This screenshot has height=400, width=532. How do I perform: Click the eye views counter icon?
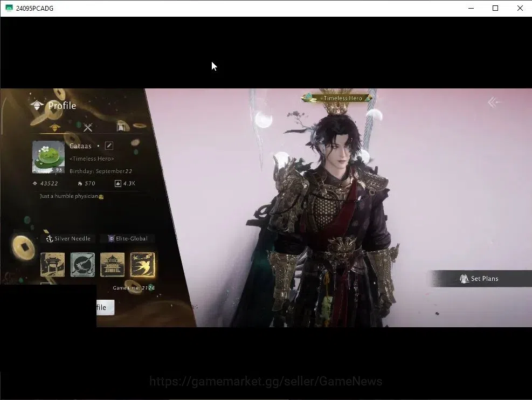[34, 183]
